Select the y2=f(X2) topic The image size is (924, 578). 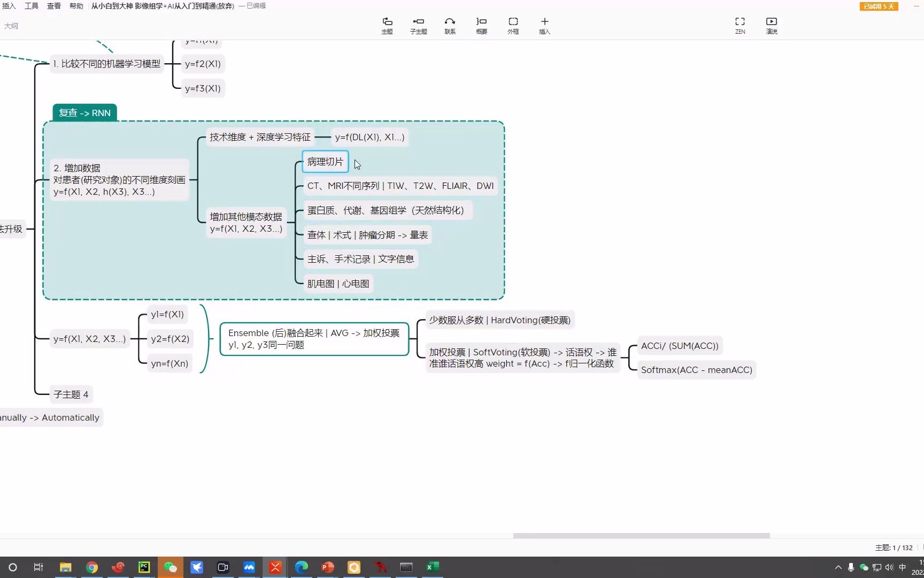(170, 339)
